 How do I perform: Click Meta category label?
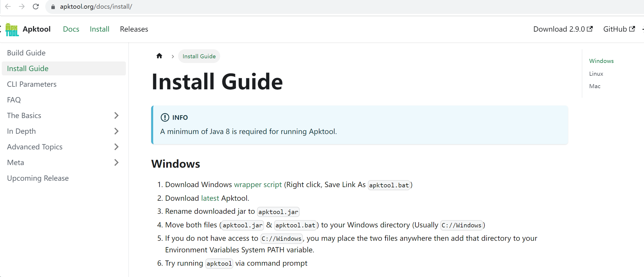click(16, 162)
